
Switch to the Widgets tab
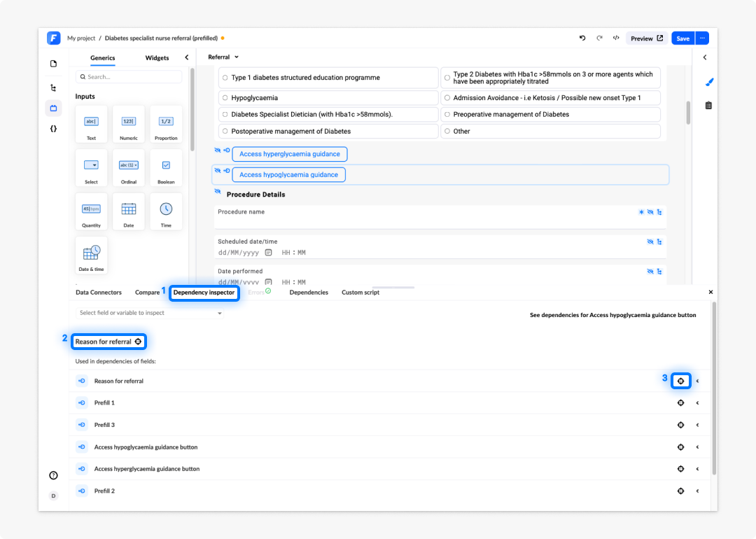click(157, 58)
